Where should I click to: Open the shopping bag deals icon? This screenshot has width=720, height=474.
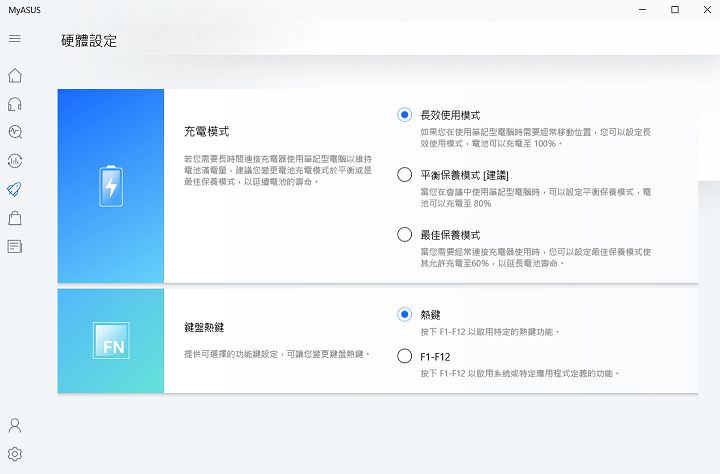point(15,218)
